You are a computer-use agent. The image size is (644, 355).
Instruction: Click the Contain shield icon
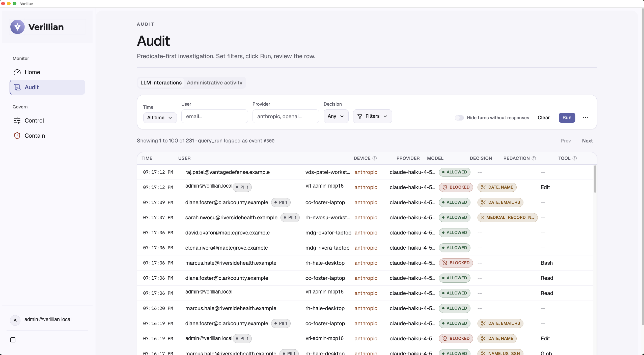coord(17,136)
